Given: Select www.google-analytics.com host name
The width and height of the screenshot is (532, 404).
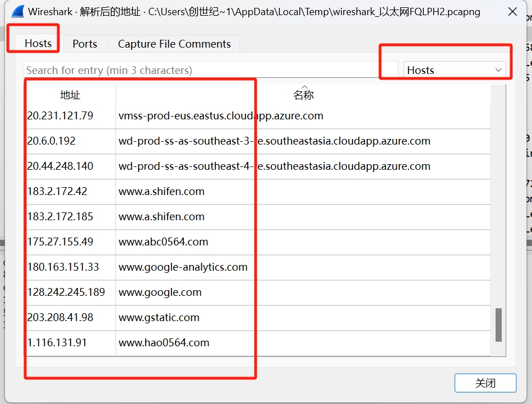Looking at the screenshot, I should pos(183,267).
